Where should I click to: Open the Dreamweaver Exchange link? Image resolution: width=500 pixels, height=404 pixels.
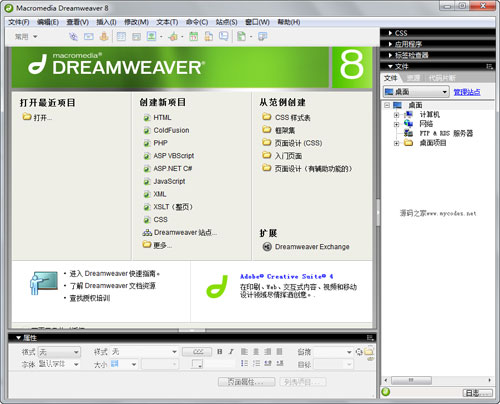click(x=312, y=247)
